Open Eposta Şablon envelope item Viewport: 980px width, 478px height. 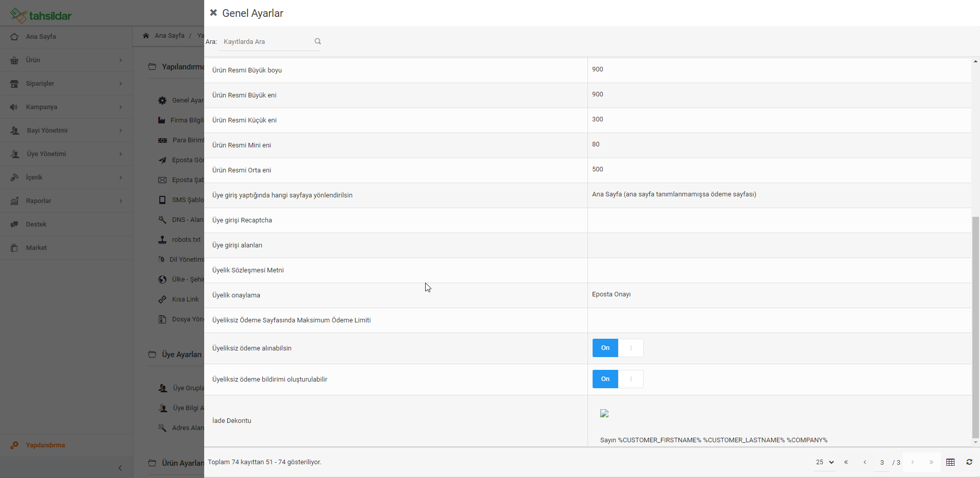(181, 180)
